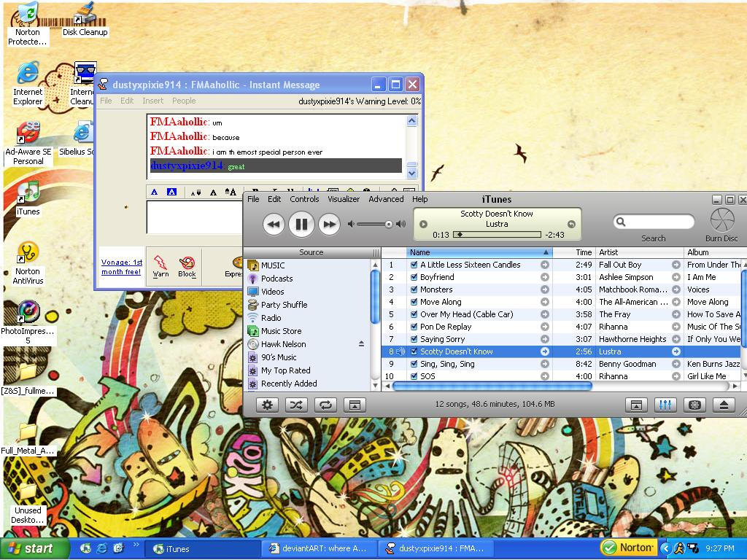The height and width of the screenshot is (560, 747).
Task: Open Music Store in source list
Action: [x=281, y=331]
